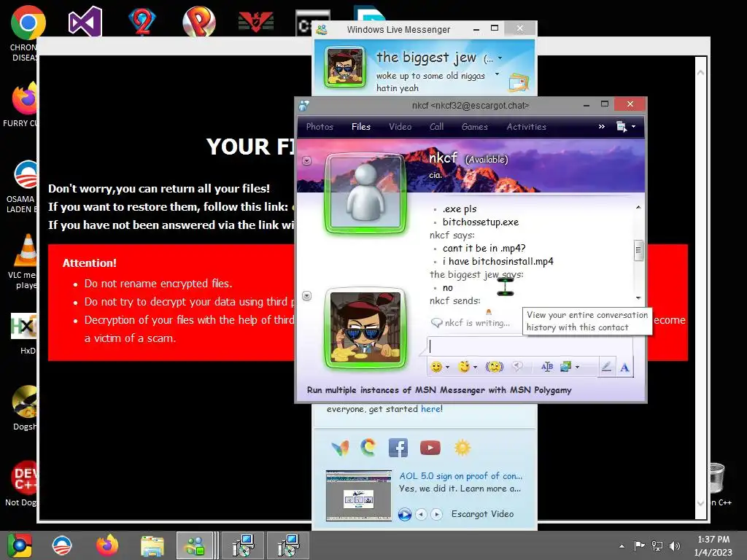Open the Activities tab
The width and height of the screenshot is (747, 560).
(x=526, y=127)
